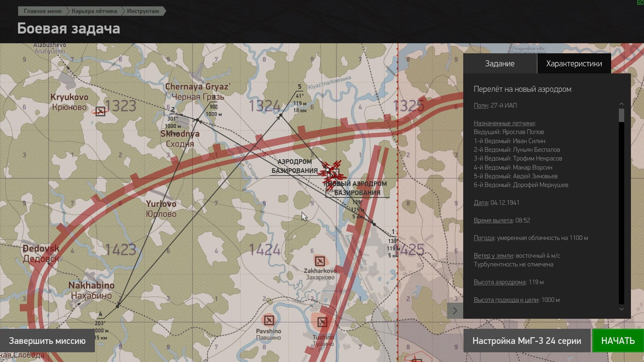Collapse the briefing panel with the chevron arrow
The height and width of the screenshot is (362, 644).
(x=455, y=311)
